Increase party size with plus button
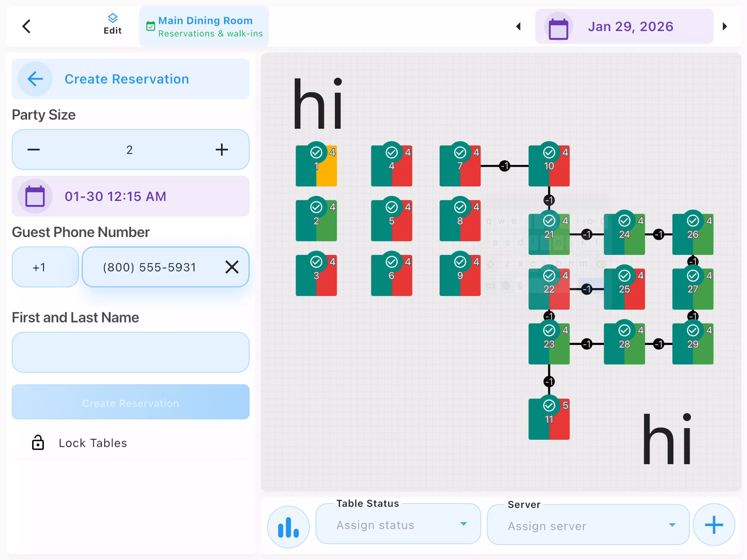 222,150
